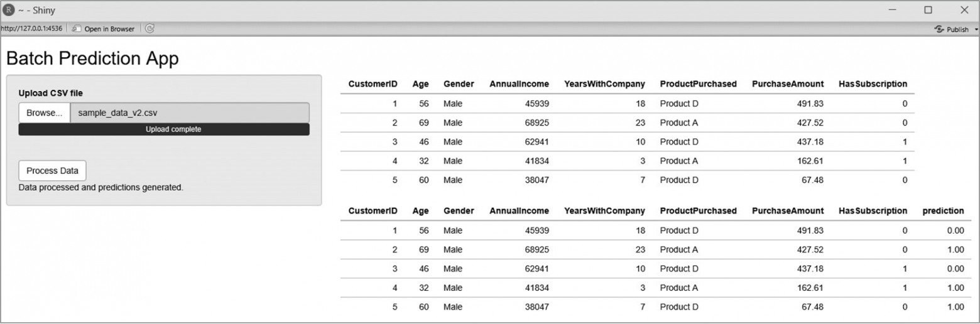Maximize the Shiny window
Screen dimensions: 980x324
pyautogui.click(x=928, y=10)
